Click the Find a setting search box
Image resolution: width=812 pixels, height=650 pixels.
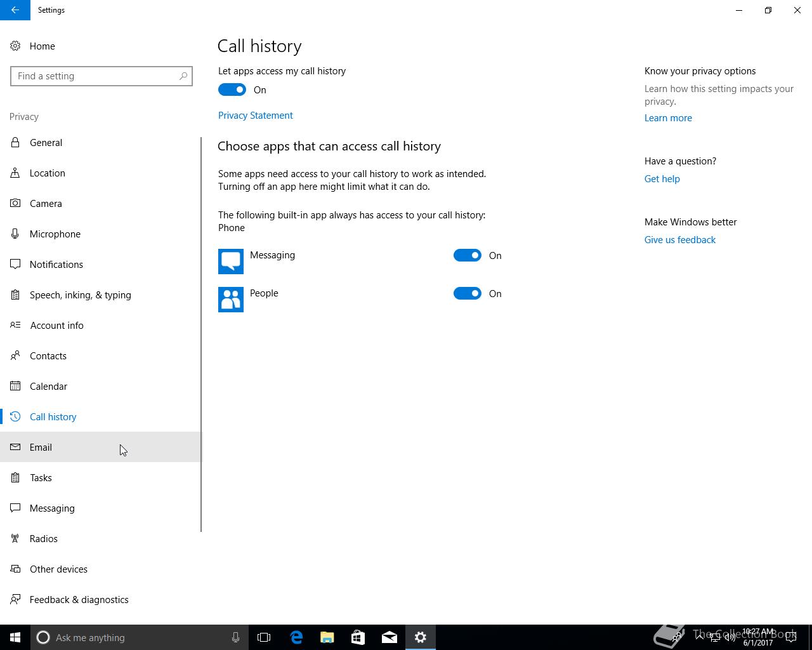pos(101,76)
